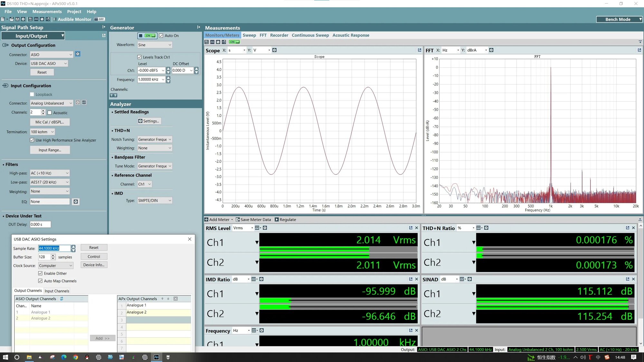The width and height of the screenshot is (644, 362).
Task: Switch to the Continuous Sweep tab
Action: point(310,35)
